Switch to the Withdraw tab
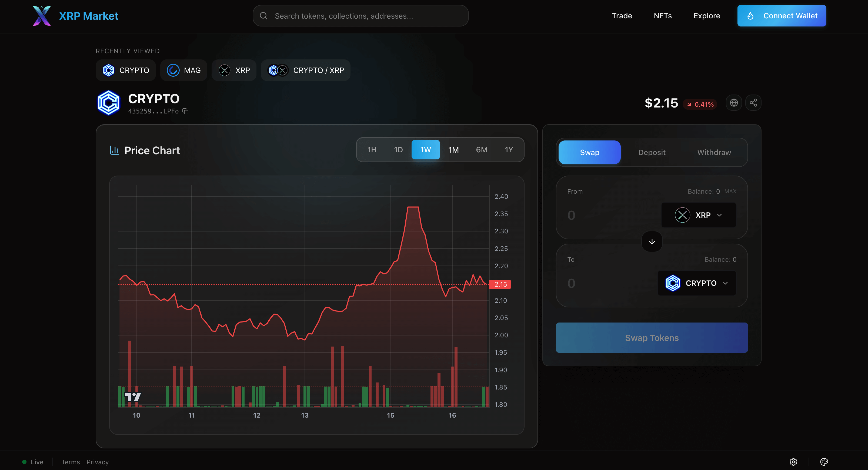868x470 pixels. pyautogui.click(x=714, y=152)
